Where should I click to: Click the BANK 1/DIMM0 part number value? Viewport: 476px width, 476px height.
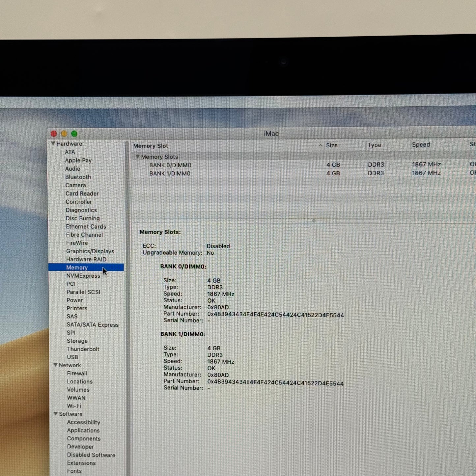click(275, 382)
